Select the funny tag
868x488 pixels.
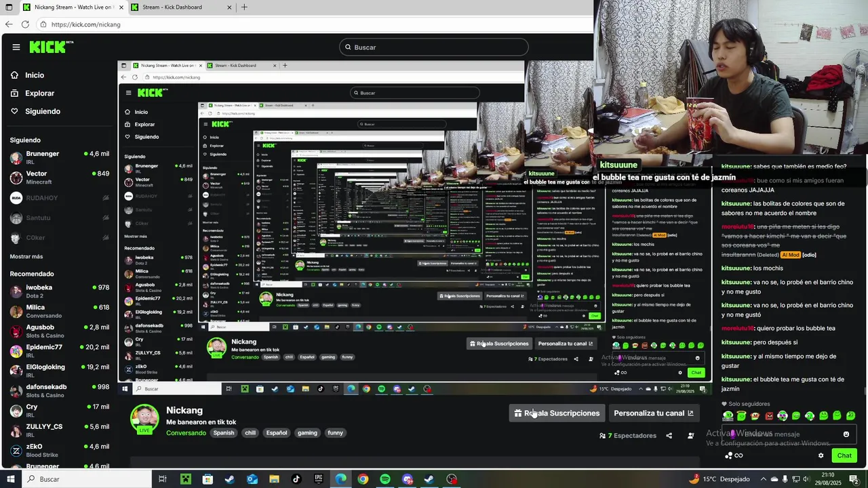[x=336, y=433]
